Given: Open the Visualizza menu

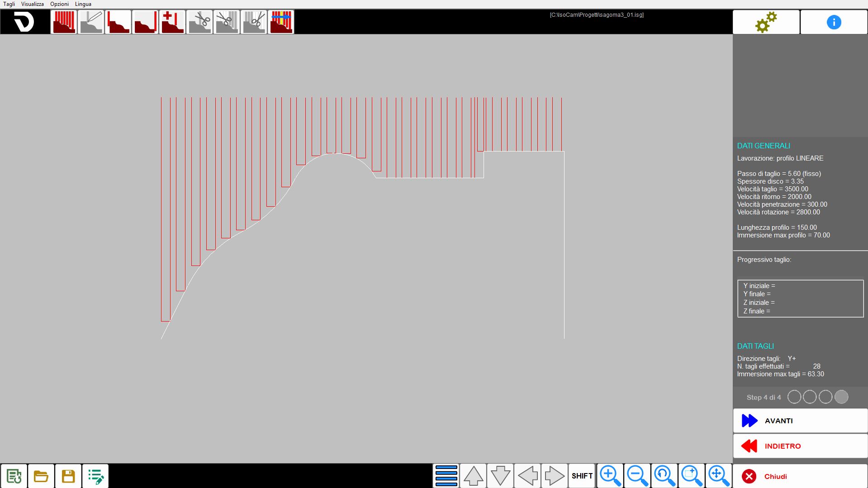Looking at the screenshot, I should click(33, 4).
